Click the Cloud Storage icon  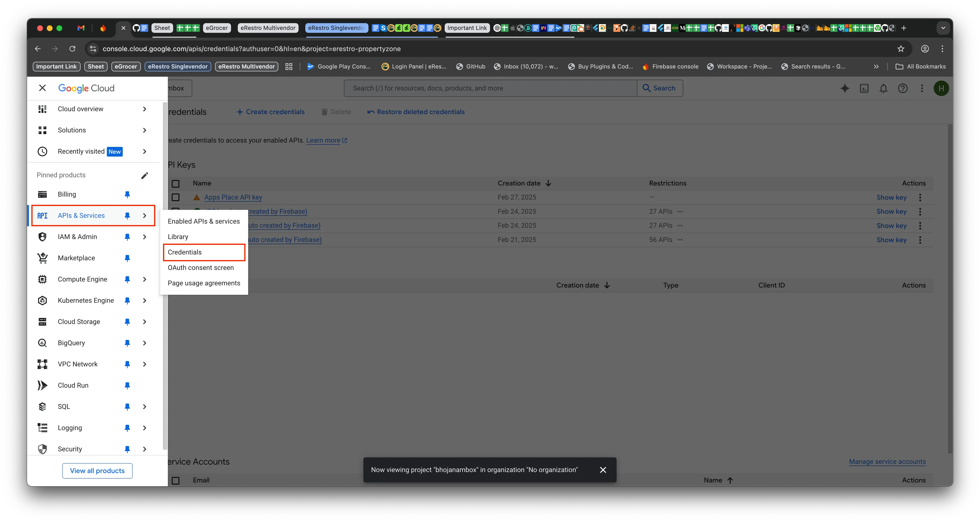coord(42,322)
